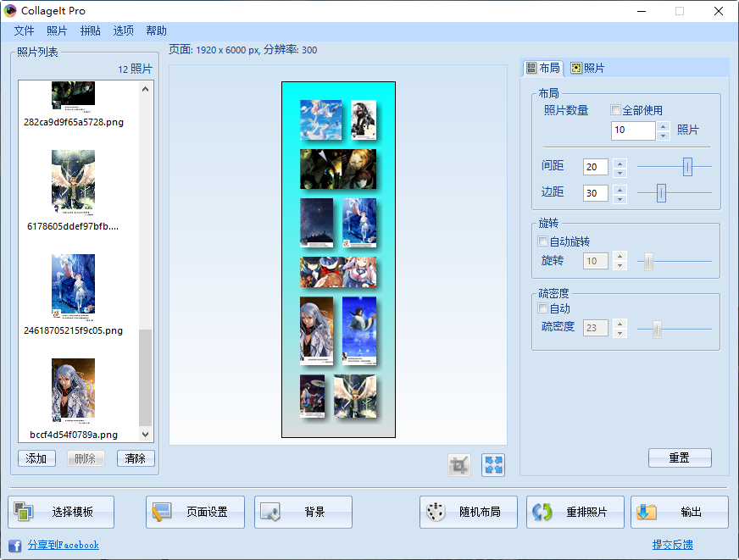
Task: Open 页面设置 page setup
Action: tap(195, 512)
